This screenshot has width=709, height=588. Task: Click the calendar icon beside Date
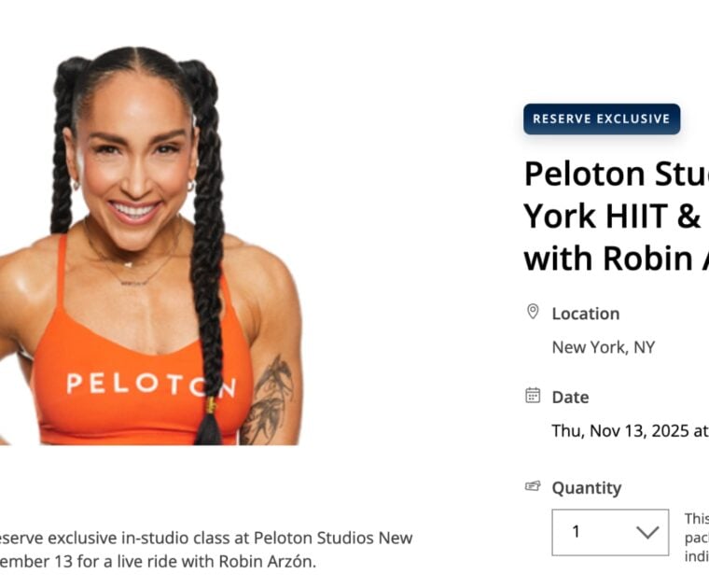tap(533, 396)
